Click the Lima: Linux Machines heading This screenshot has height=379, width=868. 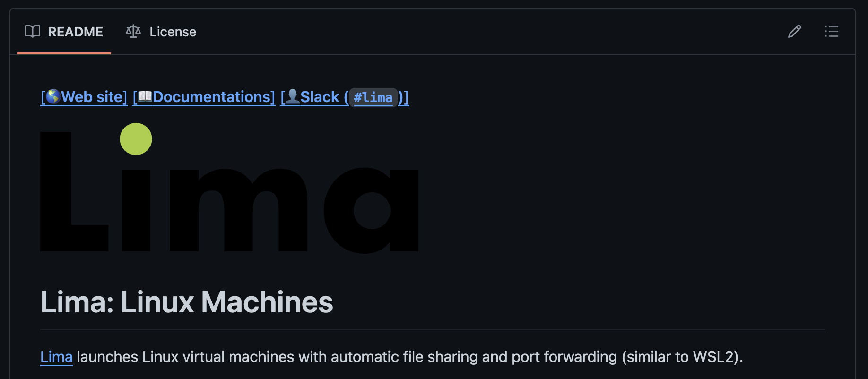[x=186, y=302]
